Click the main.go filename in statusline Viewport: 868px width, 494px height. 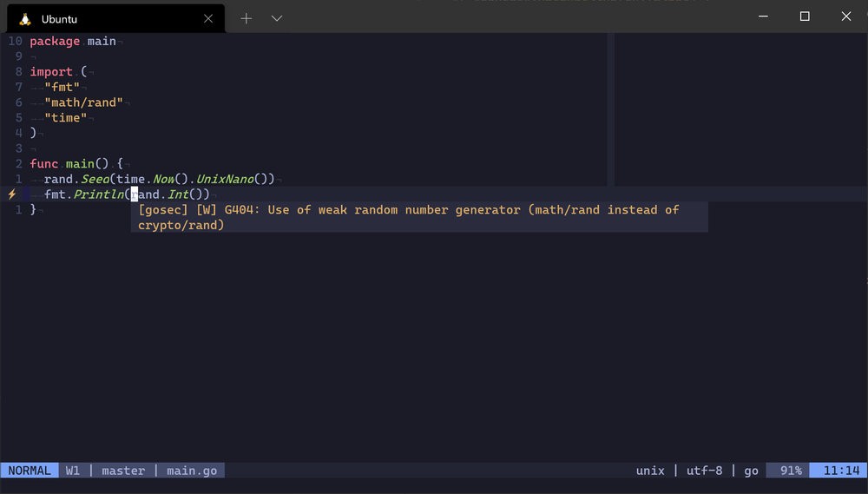pyautogui.click(x=192, y=471)
